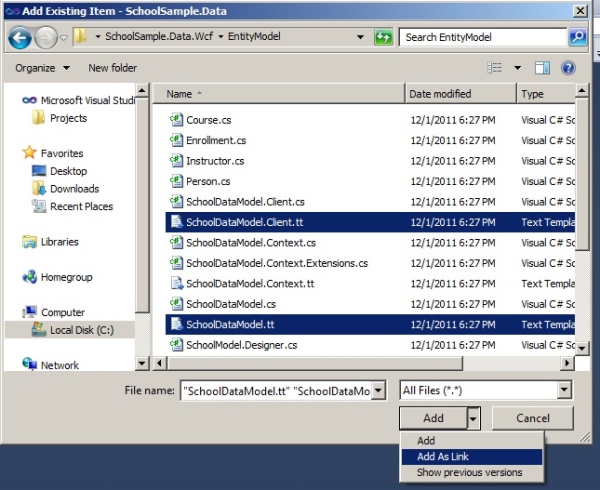
Task: Click EntityModel breadcrumb segment
Action: point(254,36)
